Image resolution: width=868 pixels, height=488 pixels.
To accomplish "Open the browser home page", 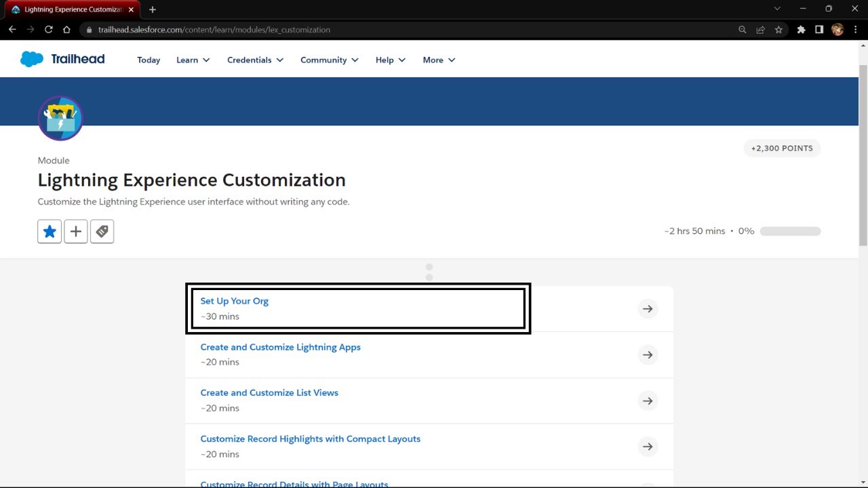I will point(66,30).
